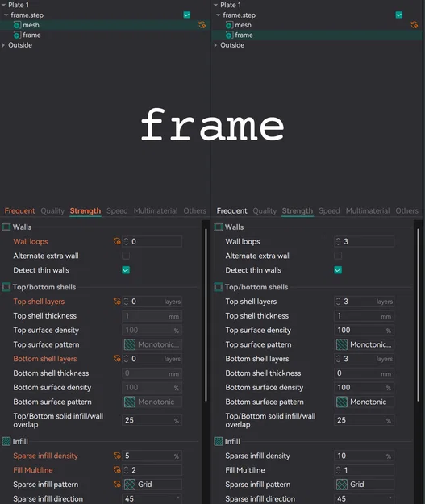Image resolution: width=425 pixels, height=504 pixels.
Task: Open Bottom surface pattern dropdown, right panel
Action: 365,402
